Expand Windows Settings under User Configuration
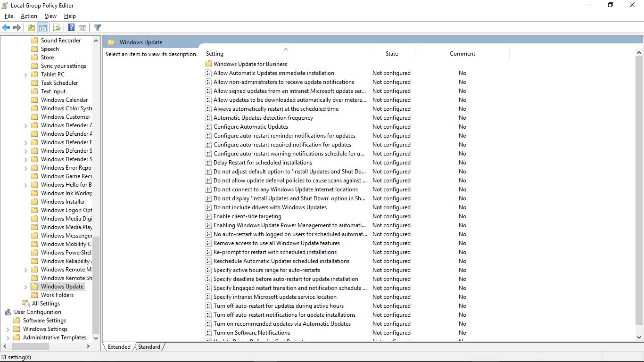 click(x=8, y=329)
